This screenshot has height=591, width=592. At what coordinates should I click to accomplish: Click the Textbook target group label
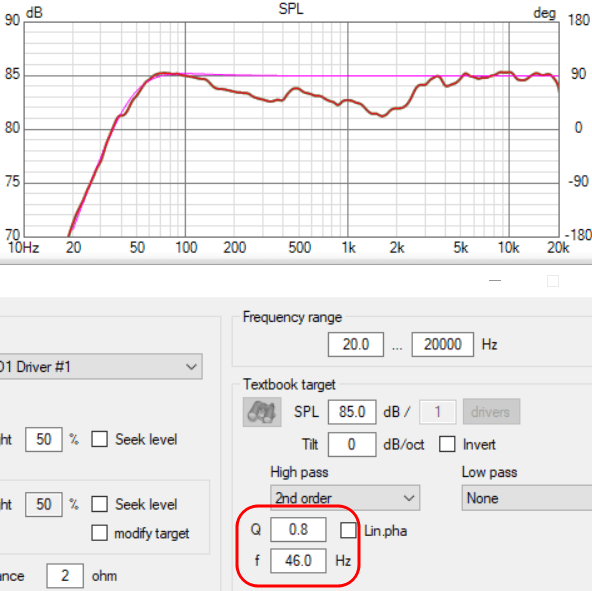289,384
